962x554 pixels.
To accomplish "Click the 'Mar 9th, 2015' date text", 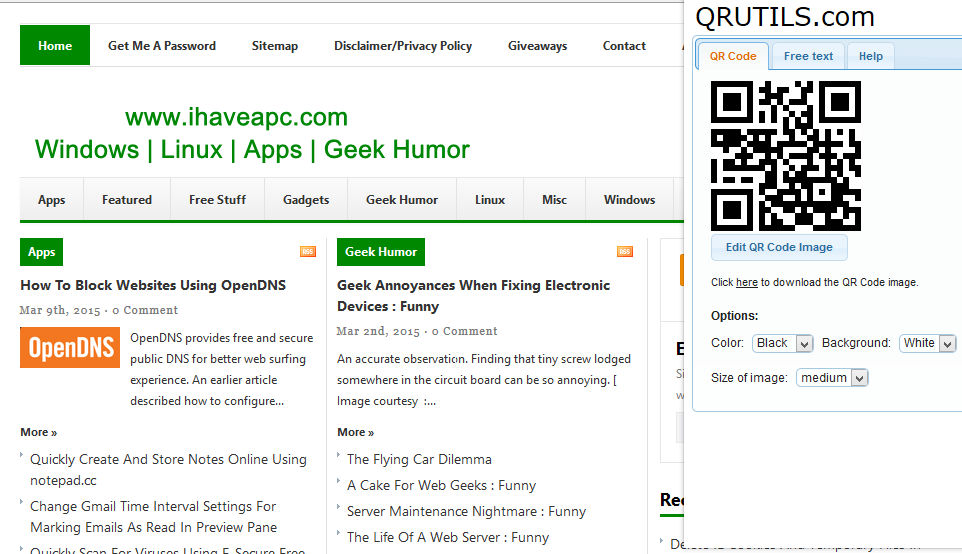I will coord(60,310).
